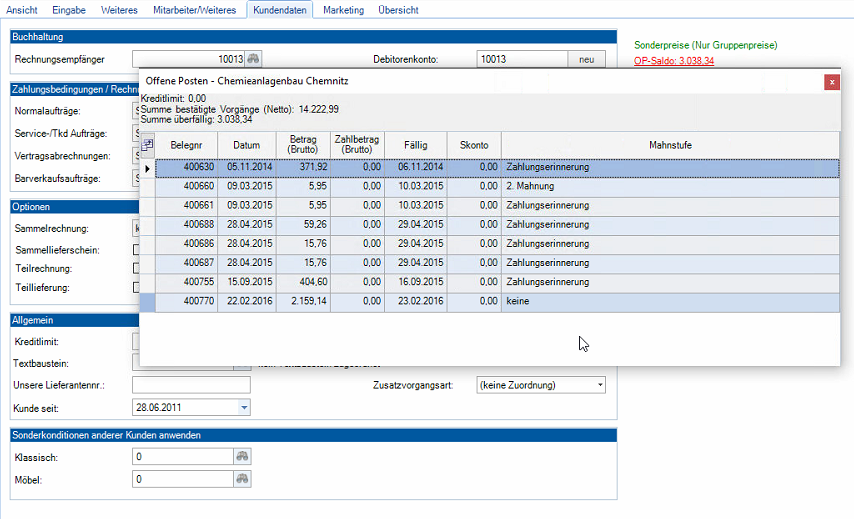
Task: Select the row with Belegnr 400770
Action: point(186,301)
